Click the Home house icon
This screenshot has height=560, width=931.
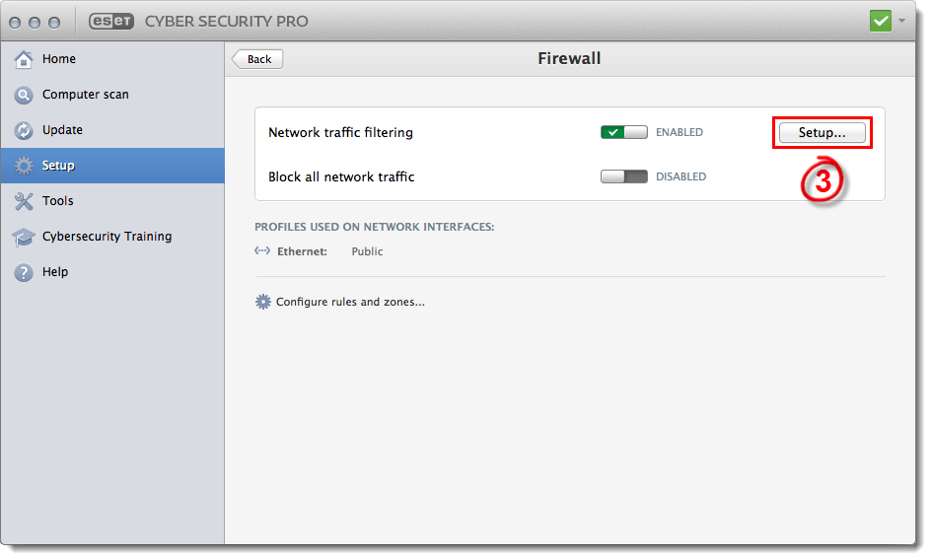tap(25, 59)
